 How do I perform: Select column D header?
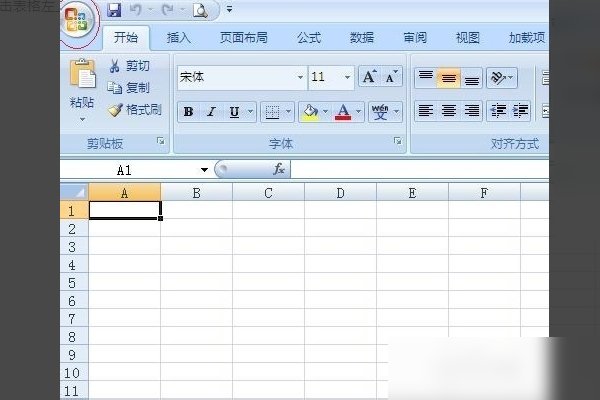[341, 193]
